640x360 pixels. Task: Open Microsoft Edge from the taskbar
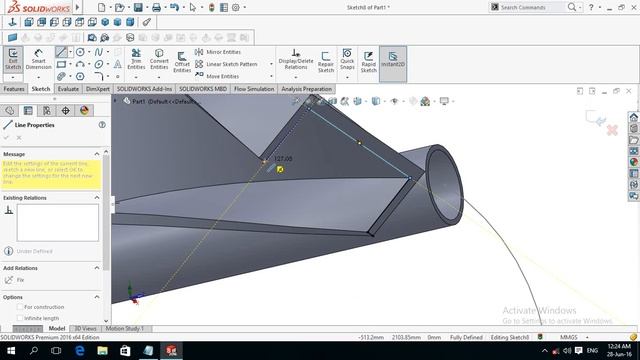click(x=80, y=351)
